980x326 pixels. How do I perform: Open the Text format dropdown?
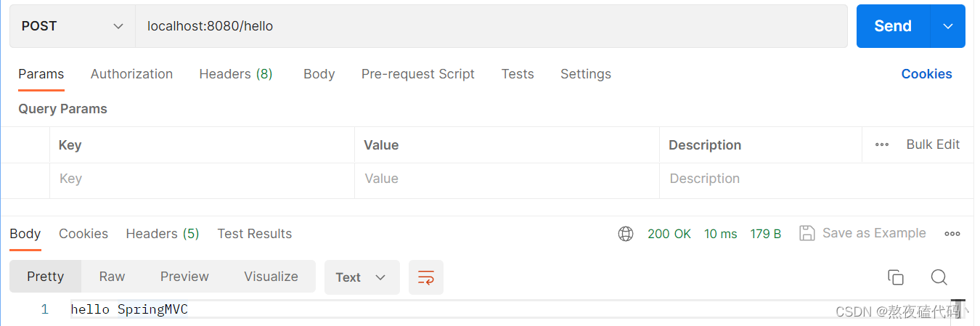pos(362,277)
